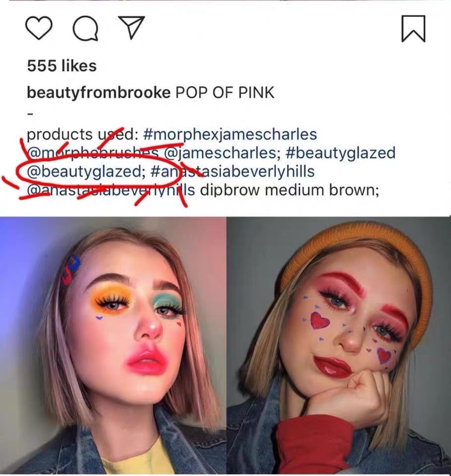View the 555 likes list
This screenshot has height=476, width=451.
click(62, 65)
